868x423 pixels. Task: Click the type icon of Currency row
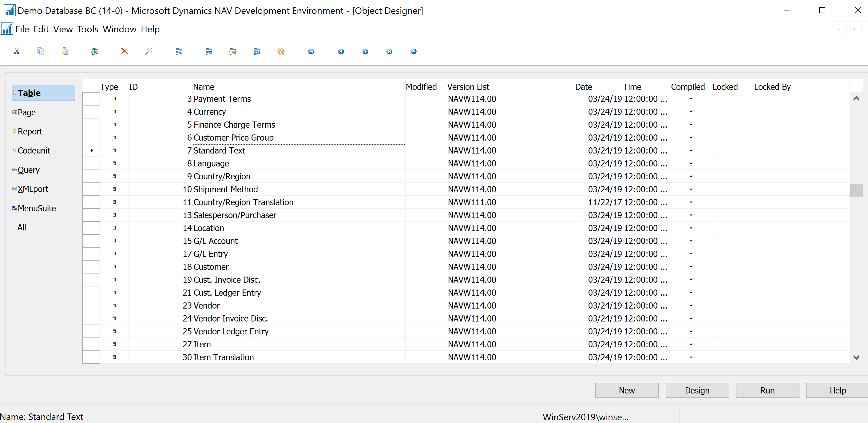click(x=114, y=112)
